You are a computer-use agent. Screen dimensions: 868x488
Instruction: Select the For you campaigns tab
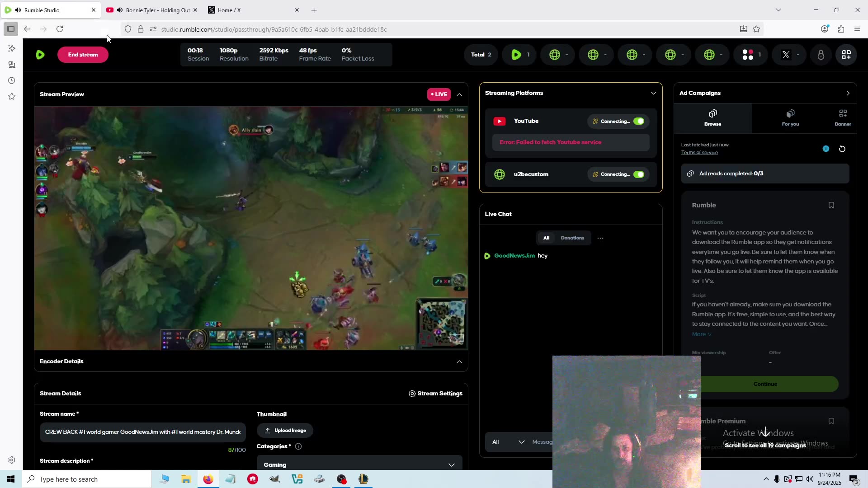coord(790,118)
